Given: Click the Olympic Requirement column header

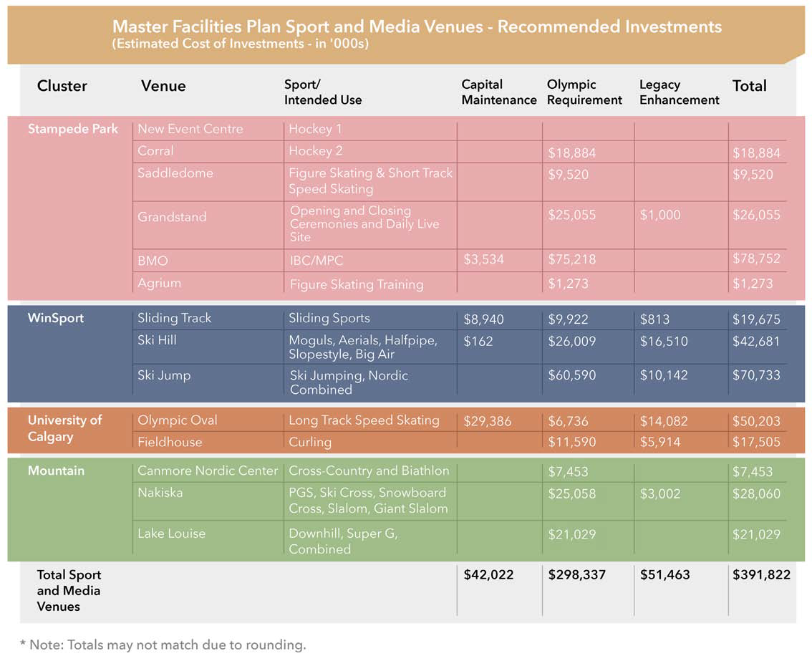Looking at the screenshot, I should coord(584,92).
